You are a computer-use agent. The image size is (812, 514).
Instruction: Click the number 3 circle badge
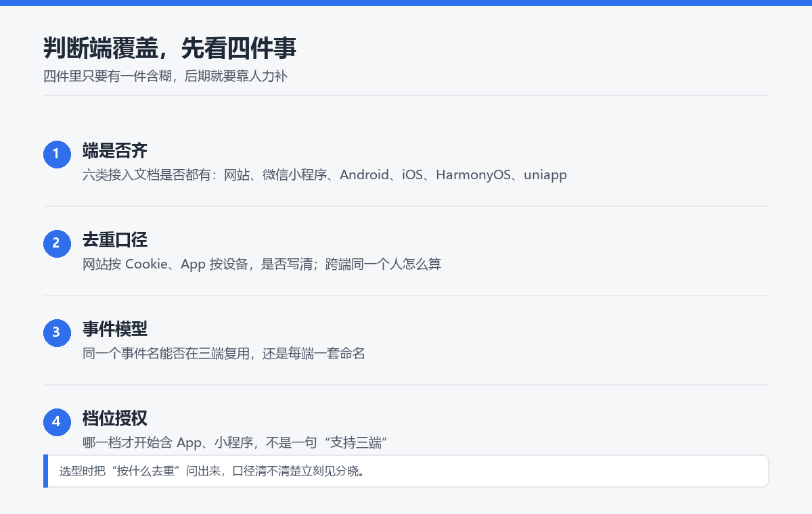click(x=57, y=333)
